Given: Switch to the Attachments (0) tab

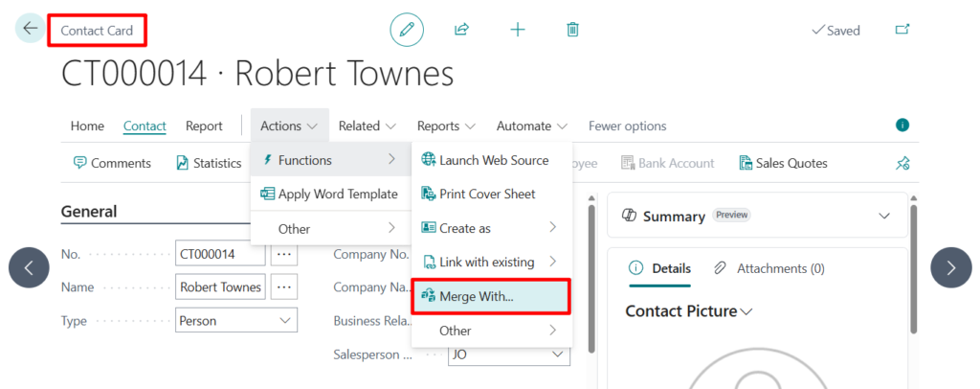Looking at the screenshot, I should pyautogui.click(x=769, y=268).
